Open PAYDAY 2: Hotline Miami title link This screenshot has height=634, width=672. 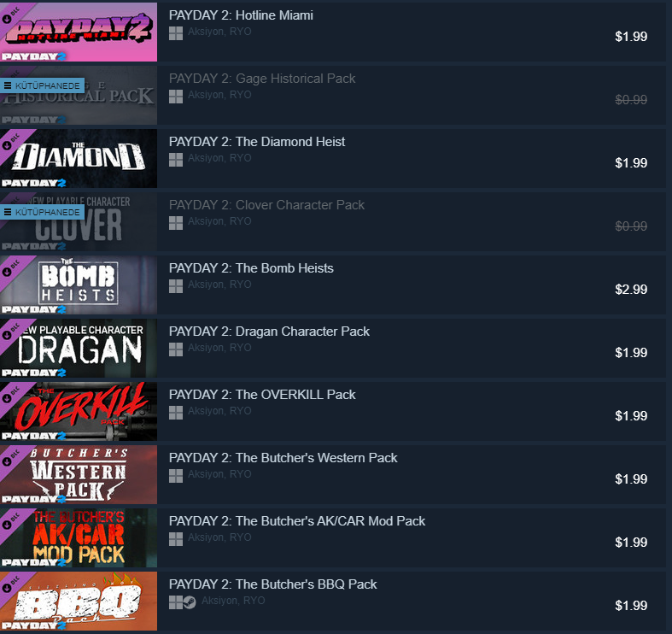pyautogui.click(x=241, y=15)
